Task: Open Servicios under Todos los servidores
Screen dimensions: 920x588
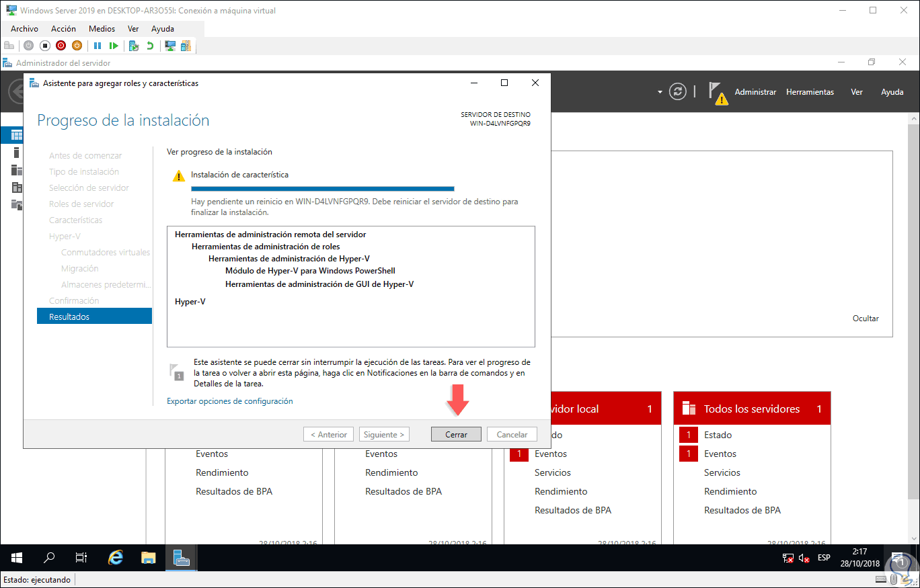Action: [x=722, y=472]
